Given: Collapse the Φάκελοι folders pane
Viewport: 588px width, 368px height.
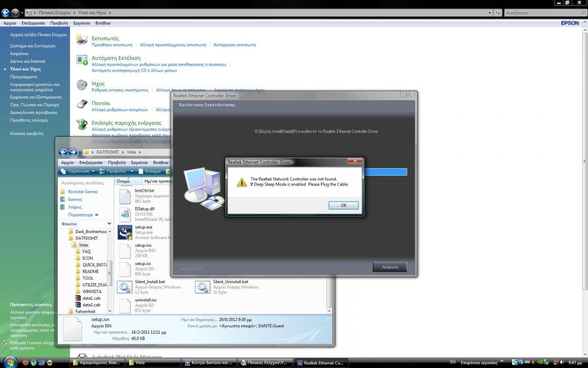Looking at the screenshot, I should click(x=109, y=224).
